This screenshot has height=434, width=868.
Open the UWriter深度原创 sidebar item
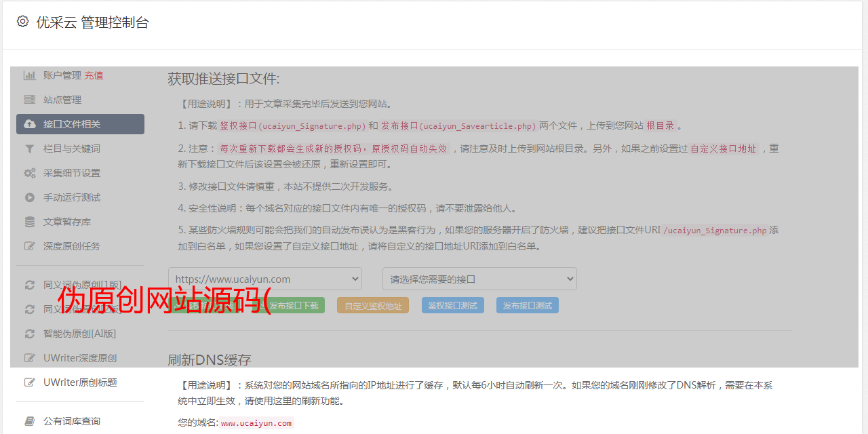(x=80, y=358)
